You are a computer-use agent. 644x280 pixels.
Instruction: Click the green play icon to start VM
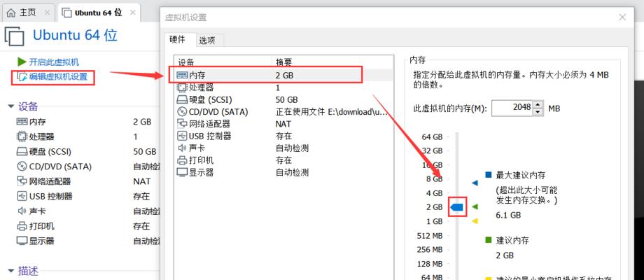(22, 62)
